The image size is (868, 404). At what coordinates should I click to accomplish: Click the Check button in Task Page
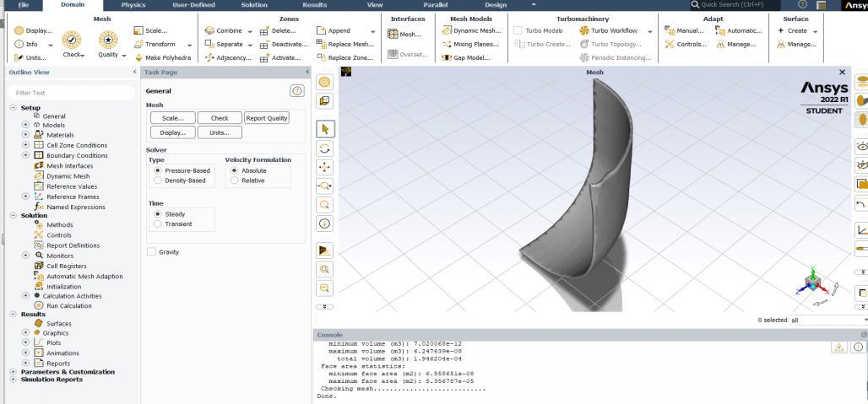coord(220,118)
